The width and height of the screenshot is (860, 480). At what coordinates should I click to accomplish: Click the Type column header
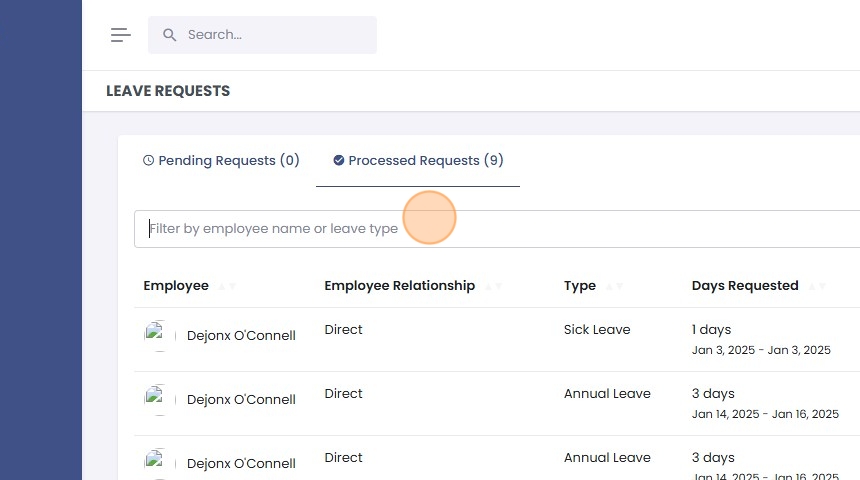[x=580, y=286]
